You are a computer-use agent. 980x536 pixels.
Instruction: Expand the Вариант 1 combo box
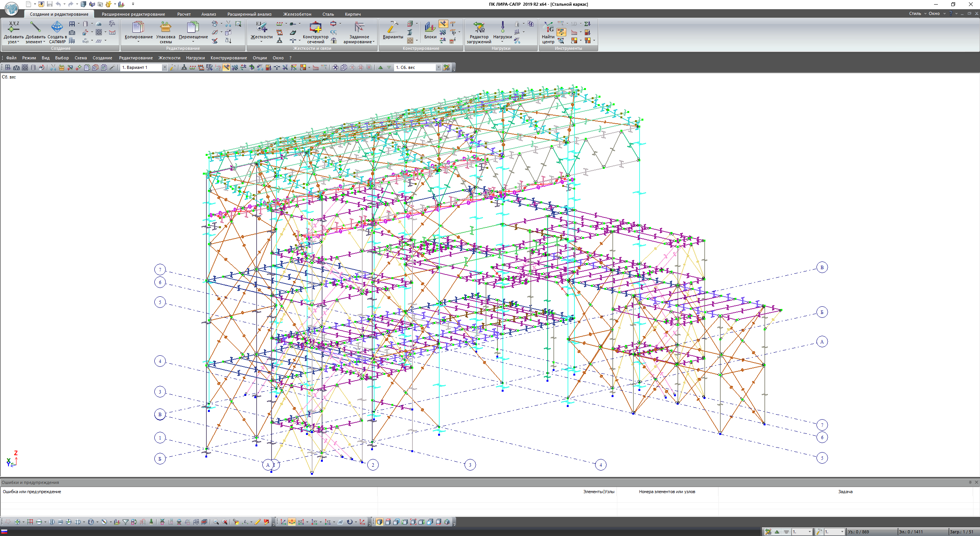[165, 67]
